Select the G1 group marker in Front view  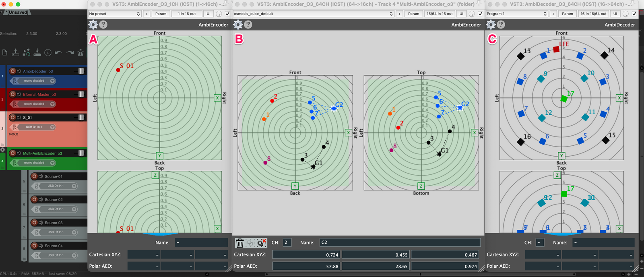pyautogui.click(x=313, y=166)
